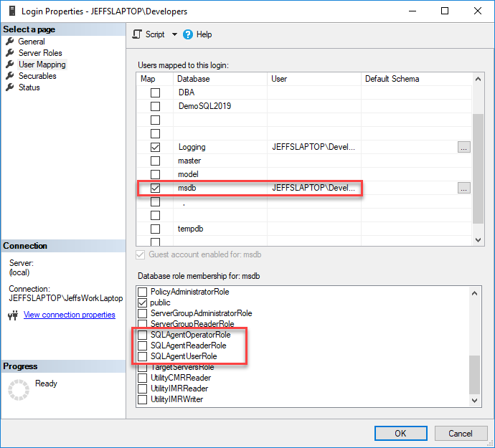Click the database list scrollbar thumb

478,168
